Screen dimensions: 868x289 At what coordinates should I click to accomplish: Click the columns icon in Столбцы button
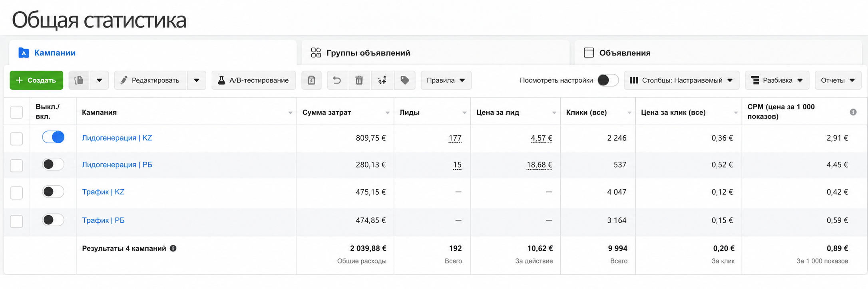click(634, 80)
